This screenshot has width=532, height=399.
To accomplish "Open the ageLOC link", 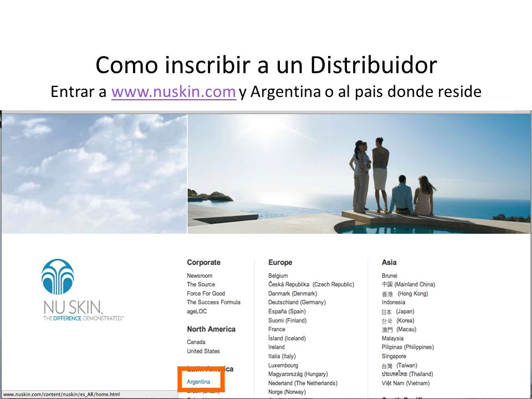I will point(197,311).
